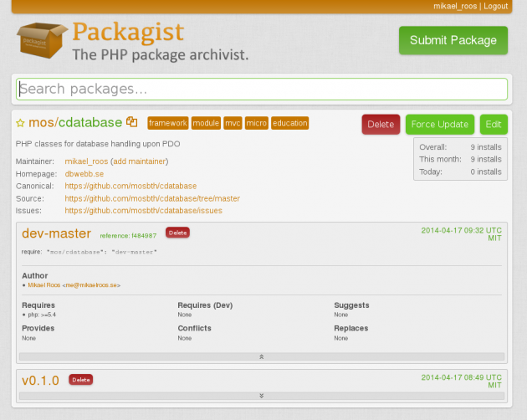Click the Submit Package button
The height and width of the screenshot is (420, 527).
click(x=453, y=40)
